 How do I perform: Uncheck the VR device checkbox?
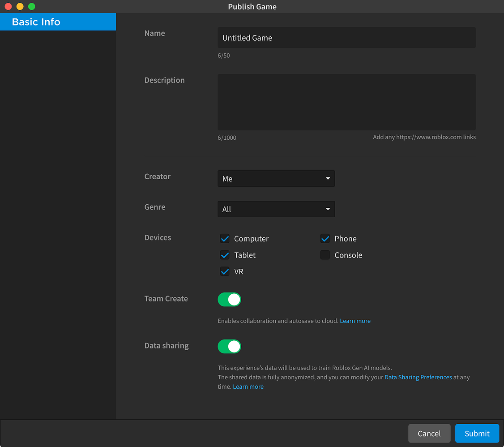(x=225, y=271)
